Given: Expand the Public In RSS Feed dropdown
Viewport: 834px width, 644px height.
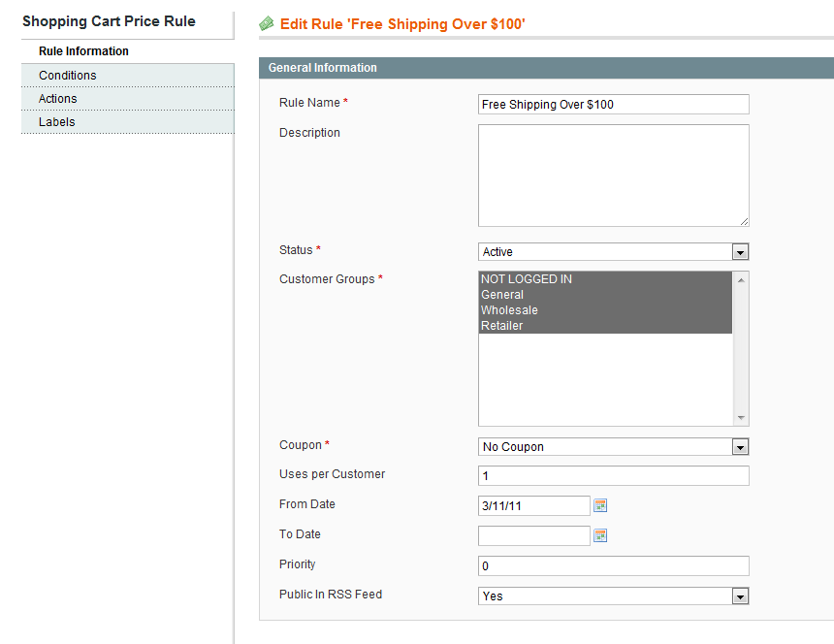Looking at the screenshot, I should [x=613, y=596].
